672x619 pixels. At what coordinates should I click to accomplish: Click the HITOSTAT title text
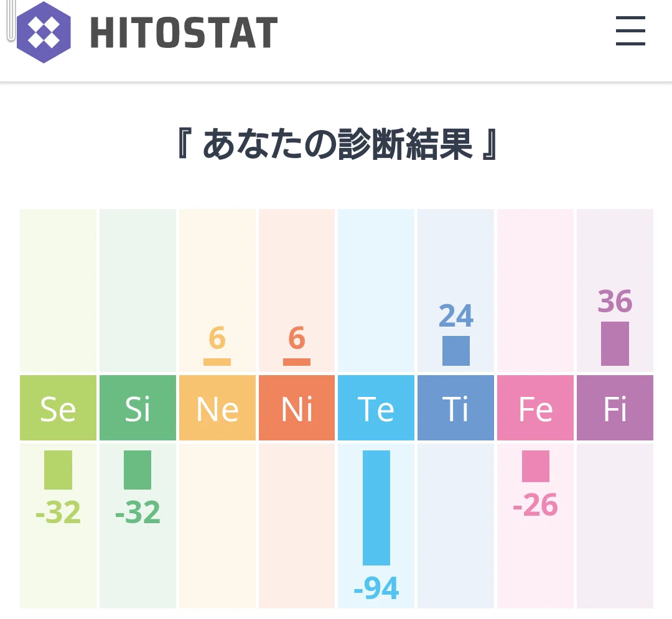184,32
